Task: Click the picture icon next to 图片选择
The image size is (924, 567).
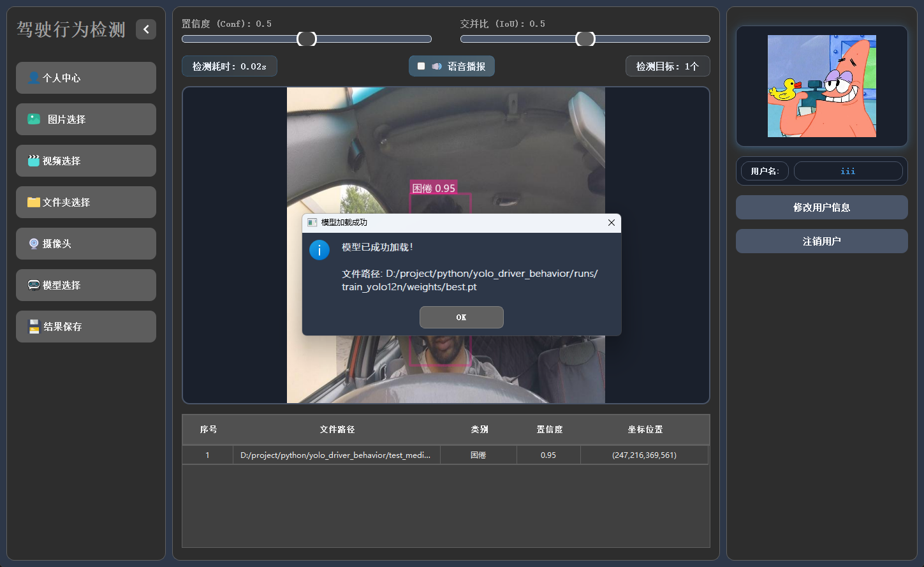Action: [34, 119]
